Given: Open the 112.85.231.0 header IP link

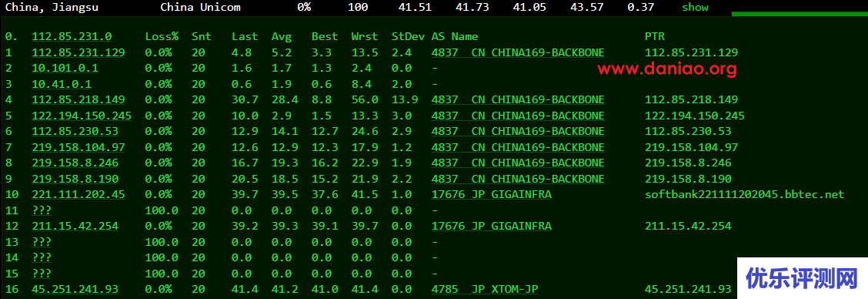Looking at the screenshot, I should tap(72, 37).
